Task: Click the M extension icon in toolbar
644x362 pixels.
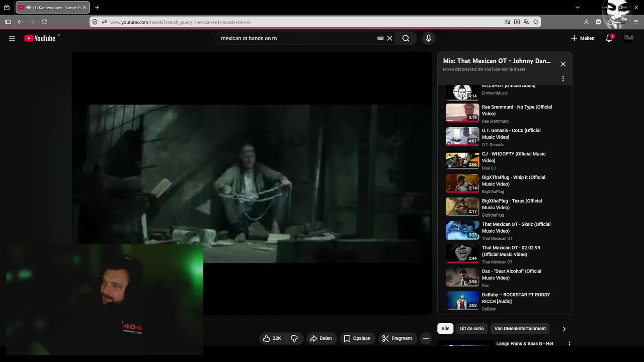Action: pyautogui.click(x=598, y=22)
